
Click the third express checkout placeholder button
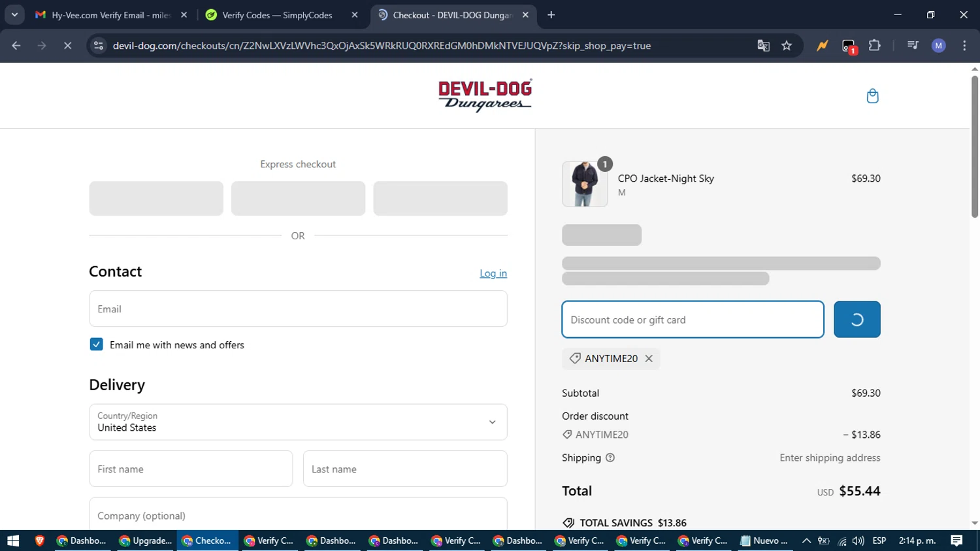[x=440, y=198]
